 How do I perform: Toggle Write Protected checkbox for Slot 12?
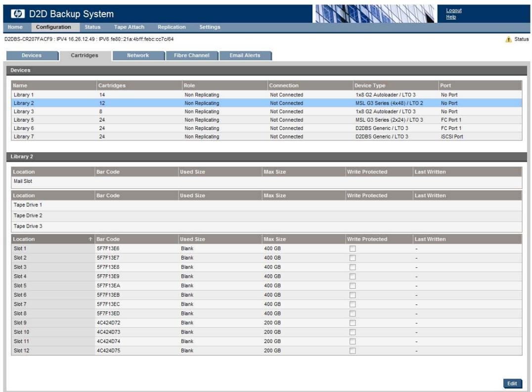[x=353, y=350]
